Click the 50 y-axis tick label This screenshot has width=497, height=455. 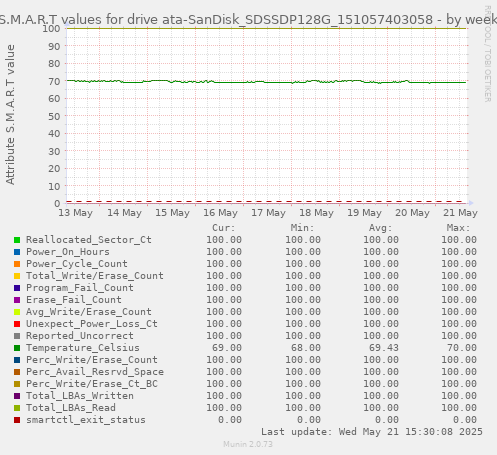click(x=54, y=116)
